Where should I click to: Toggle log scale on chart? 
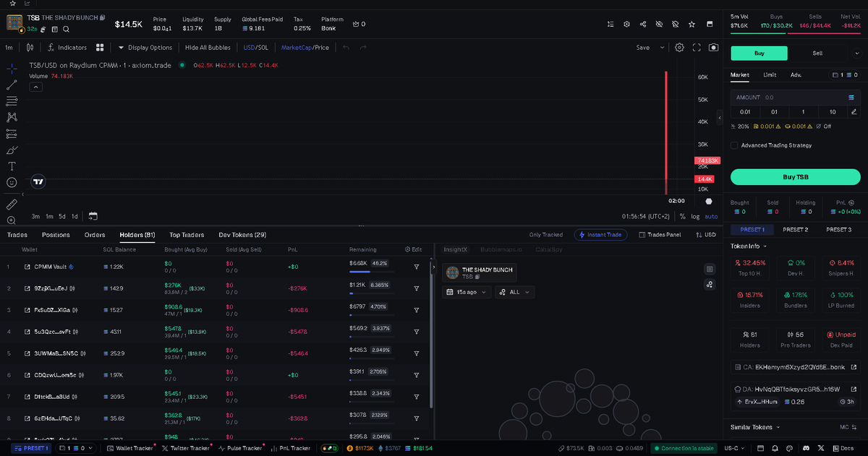tap(695, 216)
